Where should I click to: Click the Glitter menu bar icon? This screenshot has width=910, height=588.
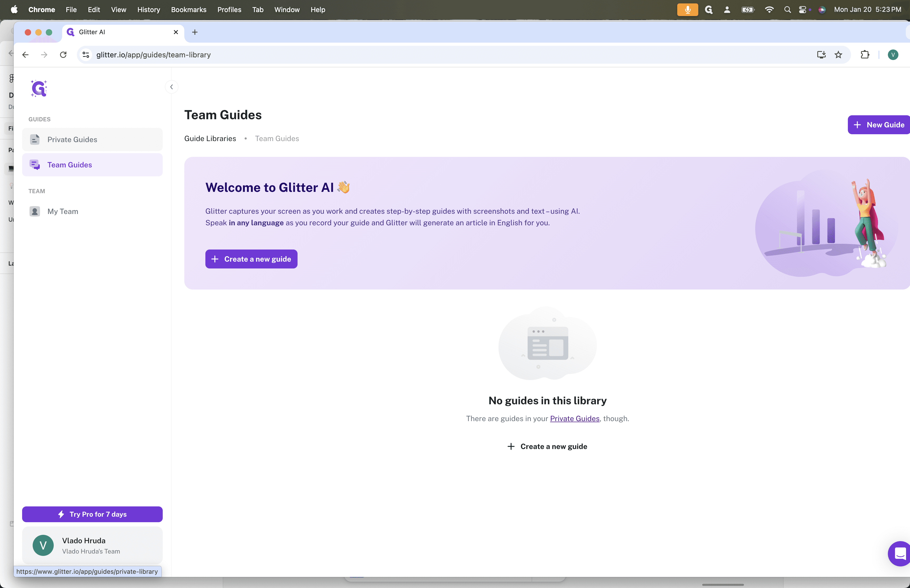click(709, 9)
